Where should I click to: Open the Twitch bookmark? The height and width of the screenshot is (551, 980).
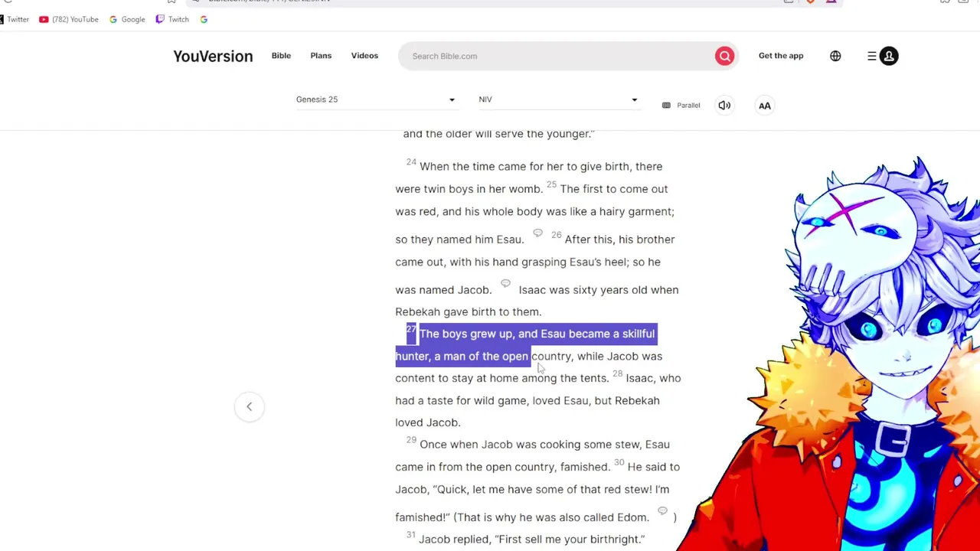point(172,19)
